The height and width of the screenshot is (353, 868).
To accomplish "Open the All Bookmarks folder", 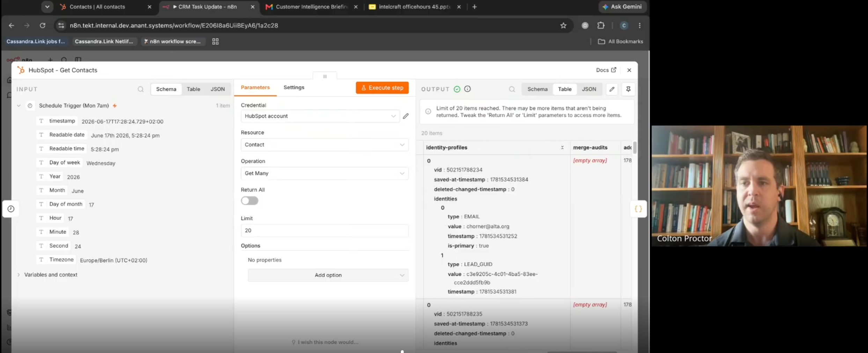I will point(620,41).
